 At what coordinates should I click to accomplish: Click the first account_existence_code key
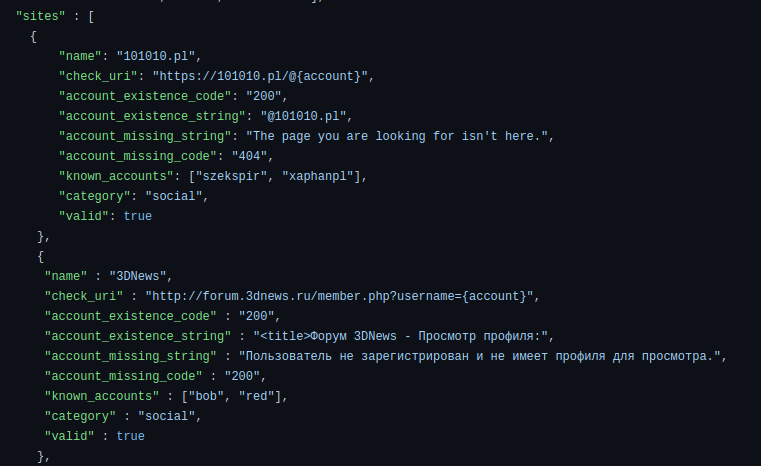(x=145, y=96)
